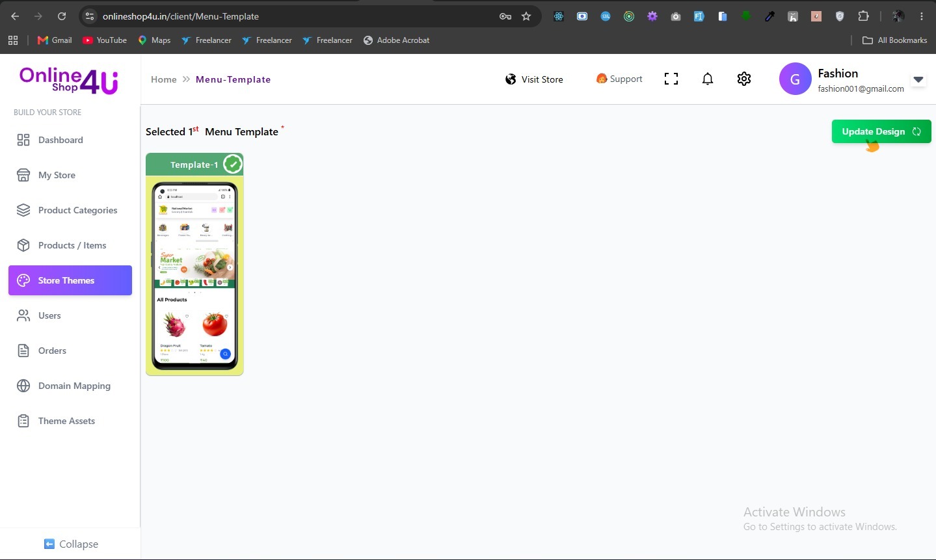Click fashion001@gmail.com email text
Viewport: 936px width, 560px height.
(x=861, y=88)
